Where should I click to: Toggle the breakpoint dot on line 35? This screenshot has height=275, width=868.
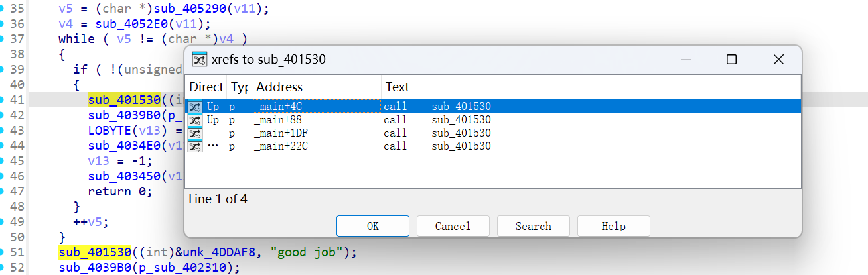[x=3, y=9]
